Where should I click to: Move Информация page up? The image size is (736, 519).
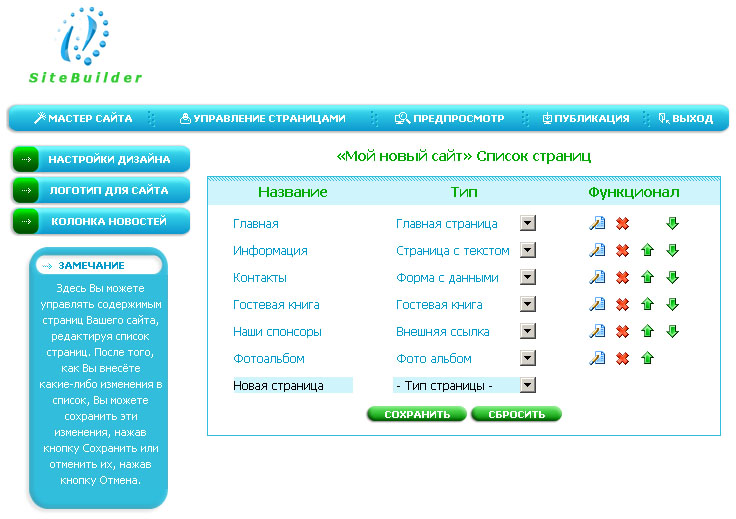(x=647, y=250)
